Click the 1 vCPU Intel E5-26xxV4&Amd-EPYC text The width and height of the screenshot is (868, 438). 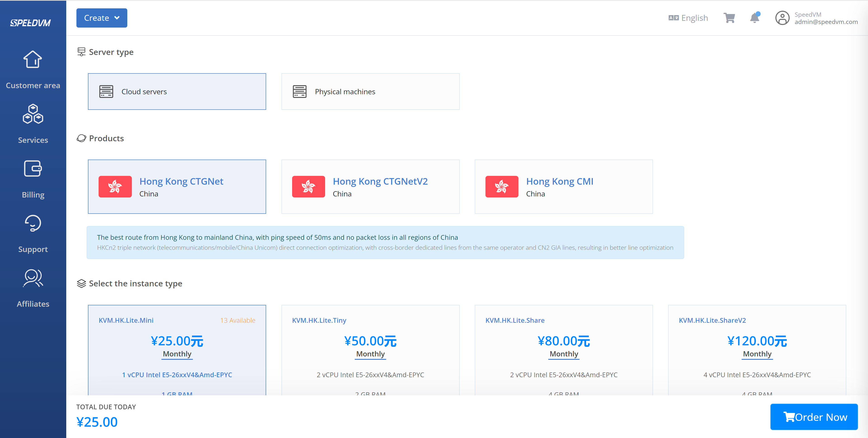[177, 375]
